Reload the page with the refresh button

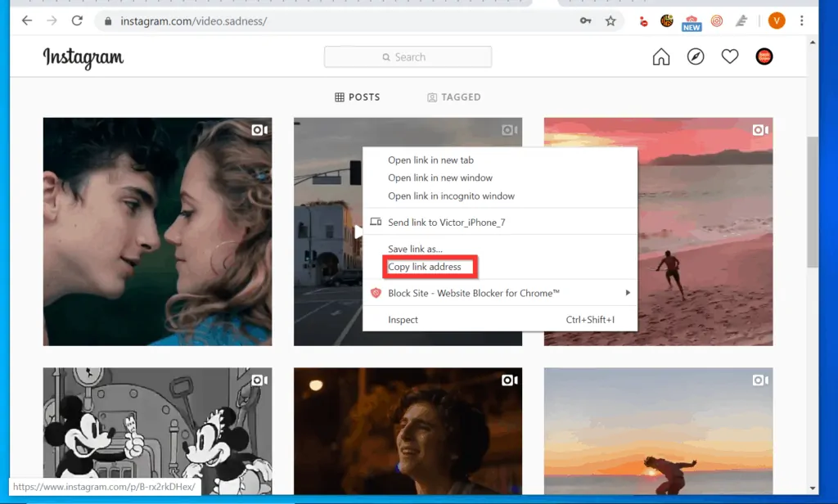pyautogui.click(x=77, y=20)
